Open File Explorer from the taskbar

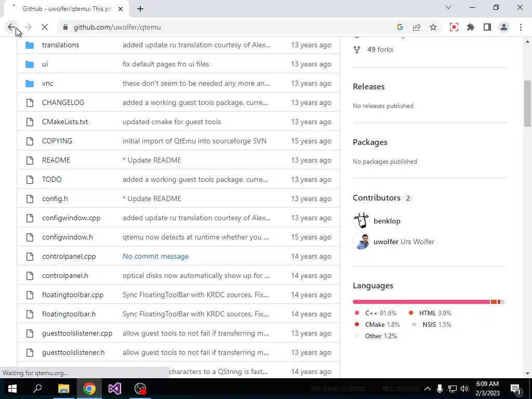click(x=63, y=389)
